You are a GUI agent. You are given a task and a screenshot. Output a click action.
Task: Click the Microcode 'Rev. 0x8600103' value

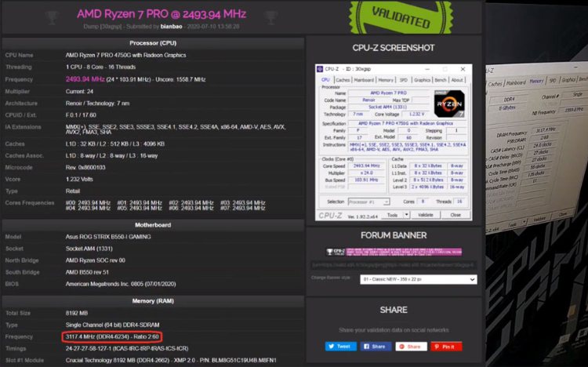click(85, 167)
